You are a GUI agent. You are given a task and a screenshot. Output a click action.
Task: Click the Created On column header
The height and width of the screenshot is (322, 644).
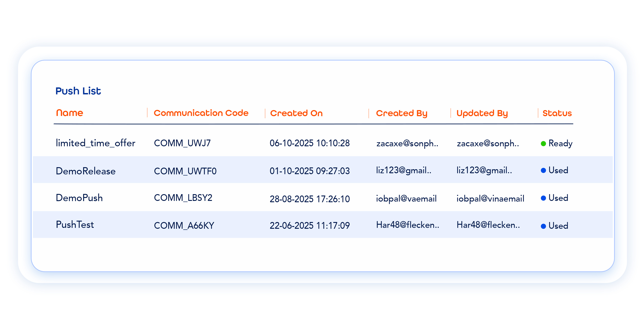pyautogui.click(x=296, y=113)
